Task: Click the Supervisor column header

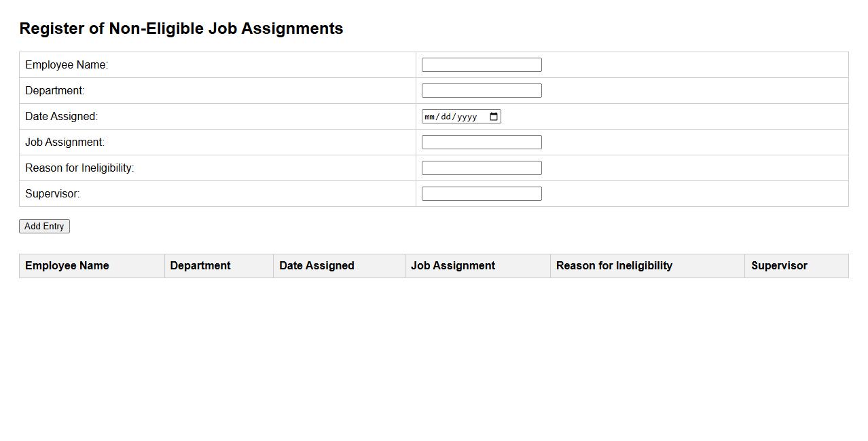Action: coord(779,266)
